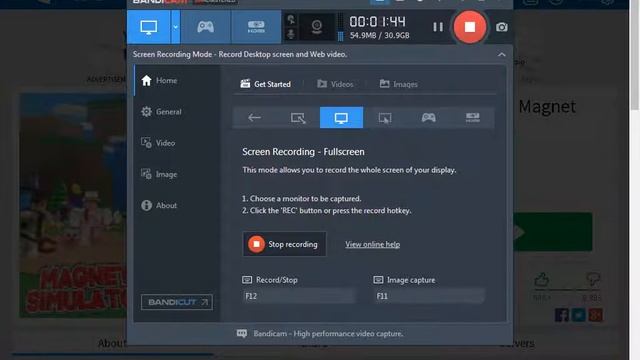Select around-mouse recording icon
640x360 pixels.
385,118
